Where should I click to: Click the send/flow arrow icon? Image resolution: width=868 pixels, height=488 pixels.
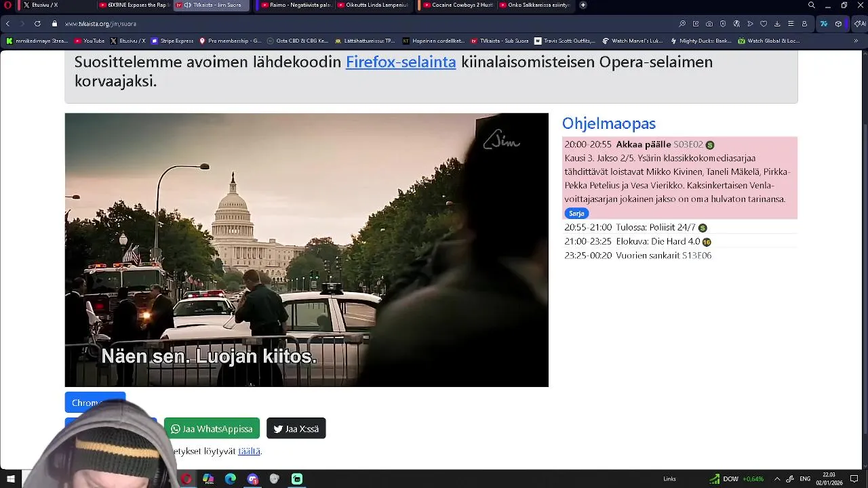click(x=750, y=24)
